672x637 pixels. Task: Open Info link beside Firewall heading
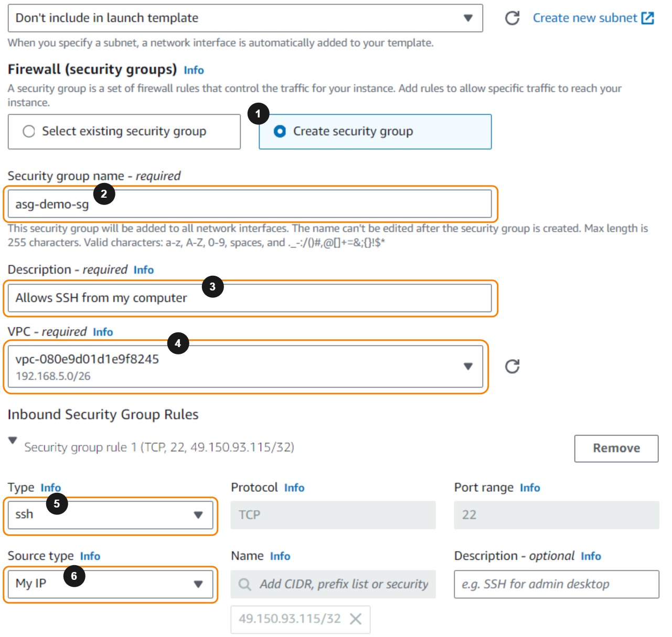[194, 70]
